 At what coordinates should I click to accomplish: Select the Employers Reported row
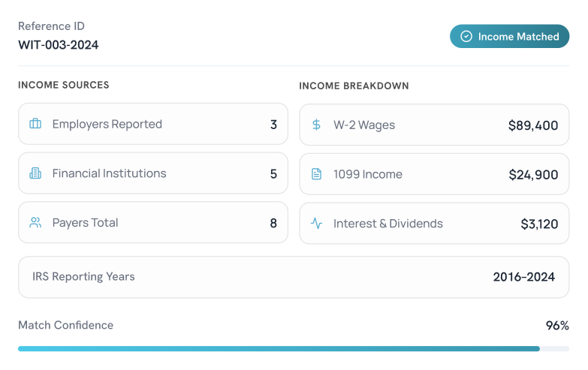(x=153, y=124)
